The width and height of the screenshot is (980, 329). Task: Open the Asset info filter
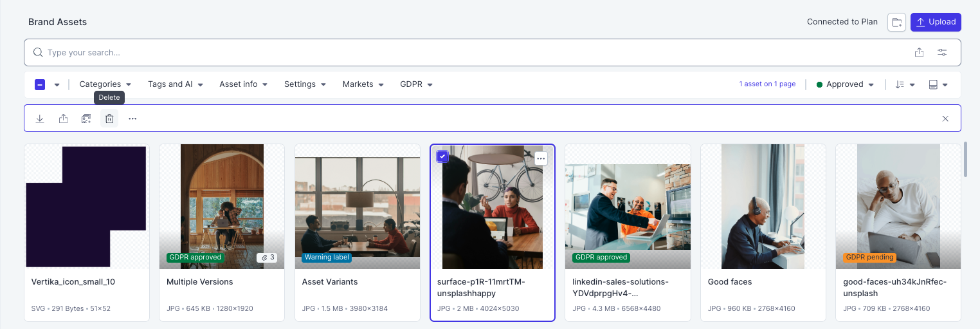244,84
